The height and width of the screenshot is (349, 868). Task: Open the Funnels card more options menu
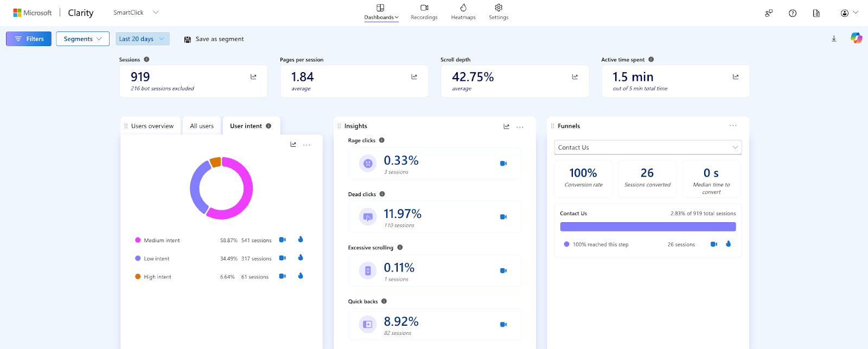tap(733, 126)
